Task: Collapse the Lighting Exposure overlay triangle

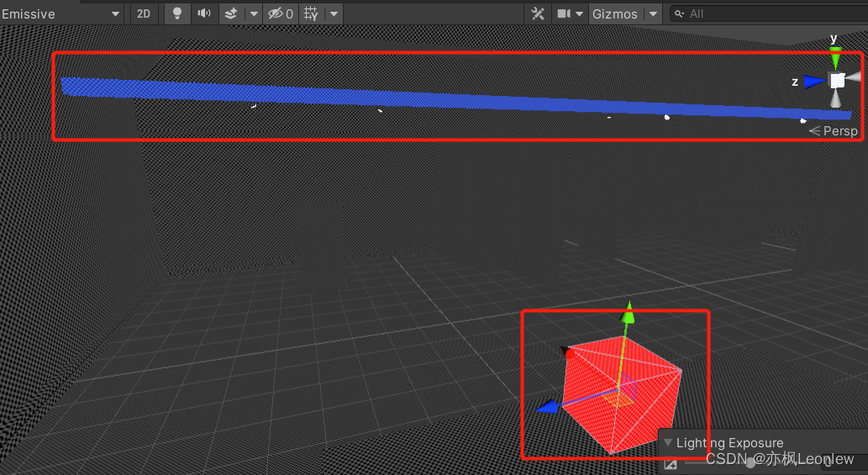Action: (x=668, y=442)
